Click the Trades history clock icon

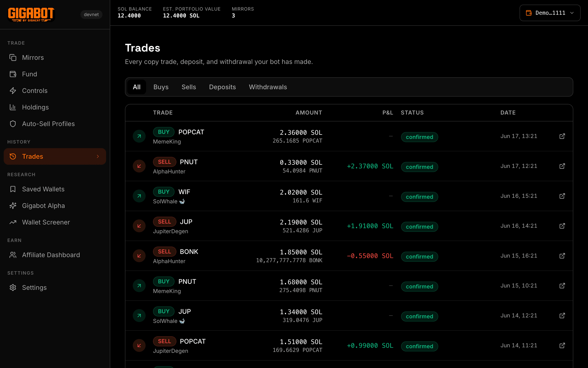coord(13,156)
